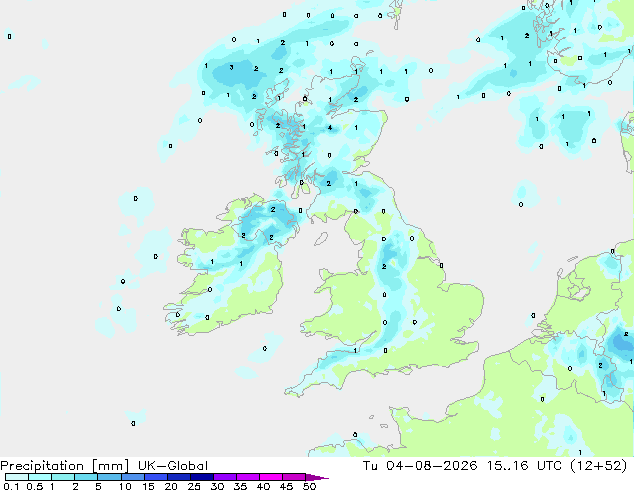Select the 2–5 mm legend swatch

click(86, 477)
